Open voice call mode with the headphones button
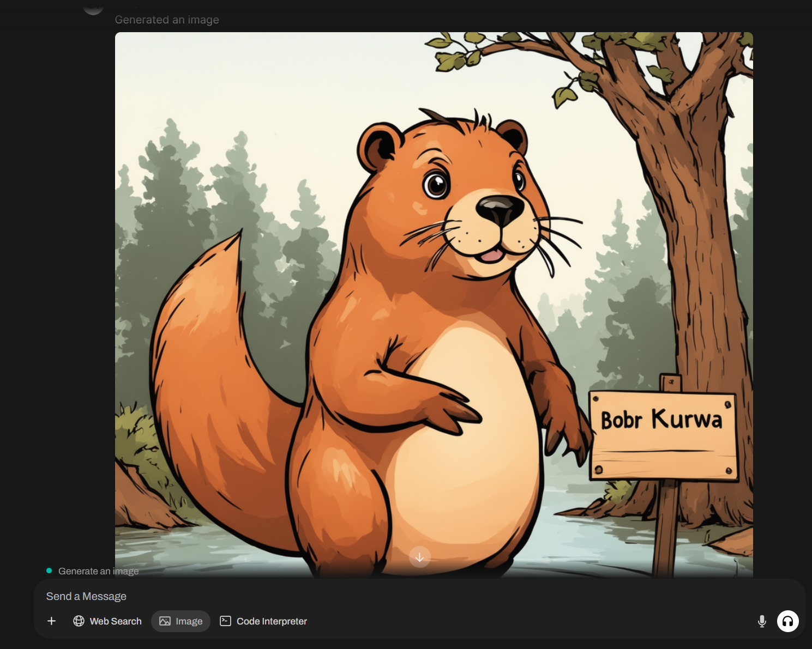Image resolution: width=812 pixels, height=649 pixels. (x=787, y=621)
